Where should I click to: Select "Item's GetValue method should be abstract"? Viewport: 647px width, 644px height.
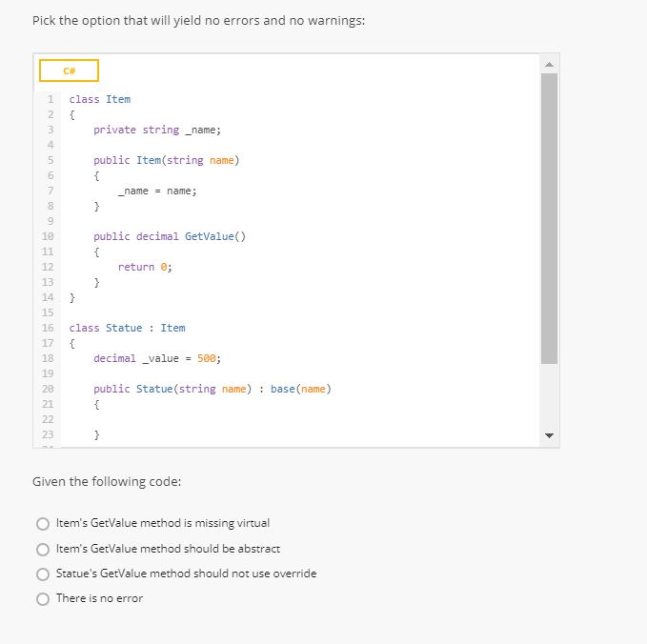[43, 549]
